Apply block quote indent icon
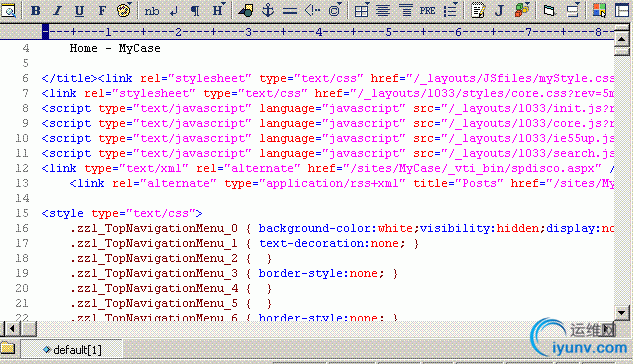 tap(405, 10)
